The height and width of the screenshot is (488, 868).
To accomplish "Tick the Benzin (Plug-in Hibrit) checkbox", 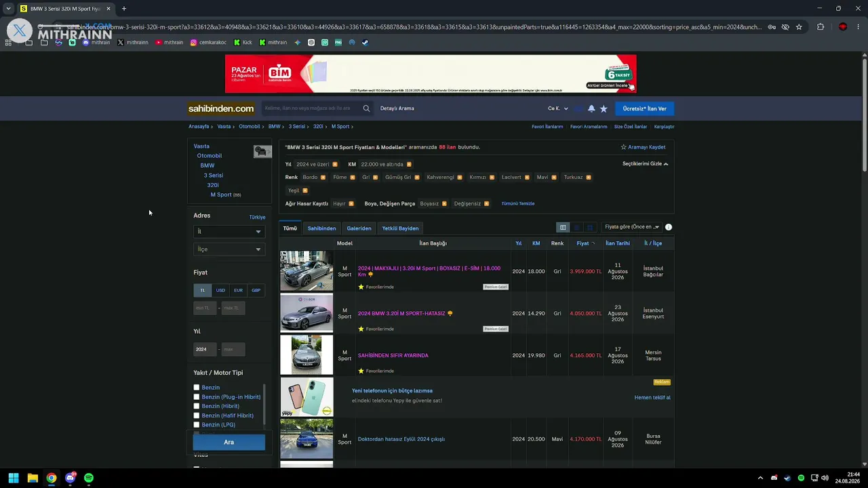I will 197,397.
